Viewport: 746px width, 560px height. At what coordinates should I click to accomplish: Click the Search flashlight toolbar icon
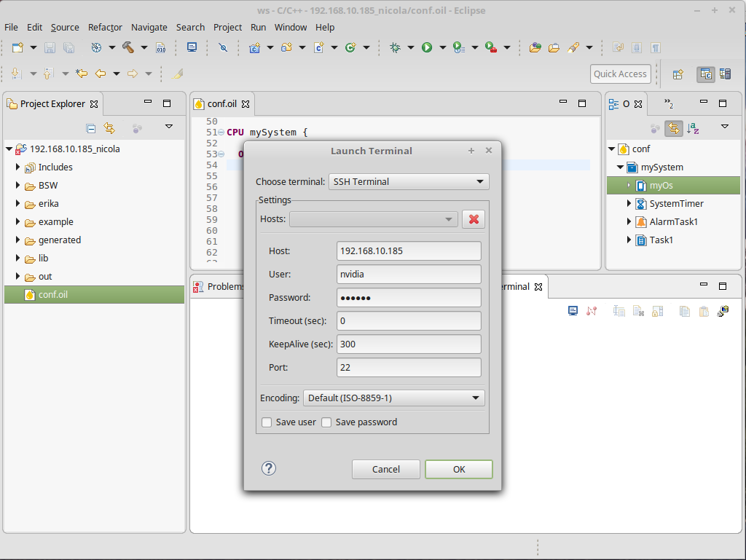tap(573, 47)
